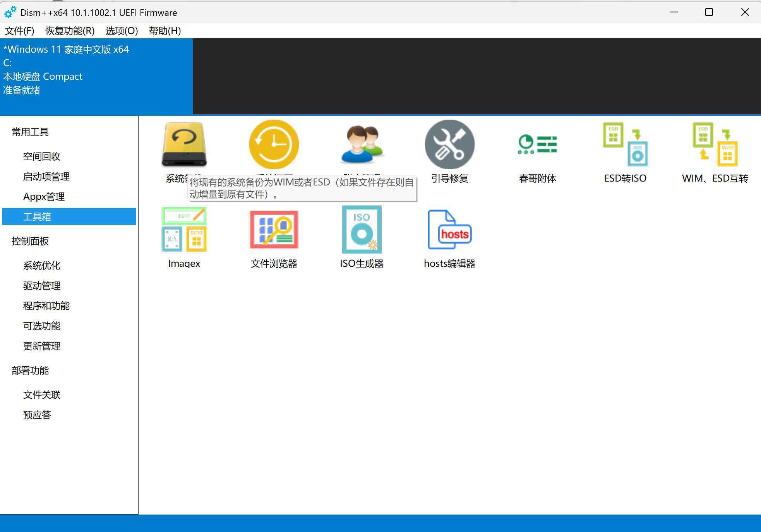Open the 帮助(H) menu
This screenshot has height=532, width=761.
[164, 31]
